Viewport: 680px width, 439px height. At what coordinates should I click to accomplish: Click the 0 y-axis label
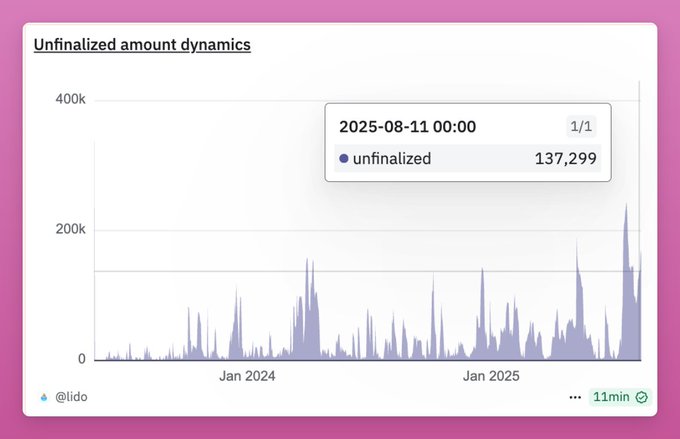(x=82, y=359)
